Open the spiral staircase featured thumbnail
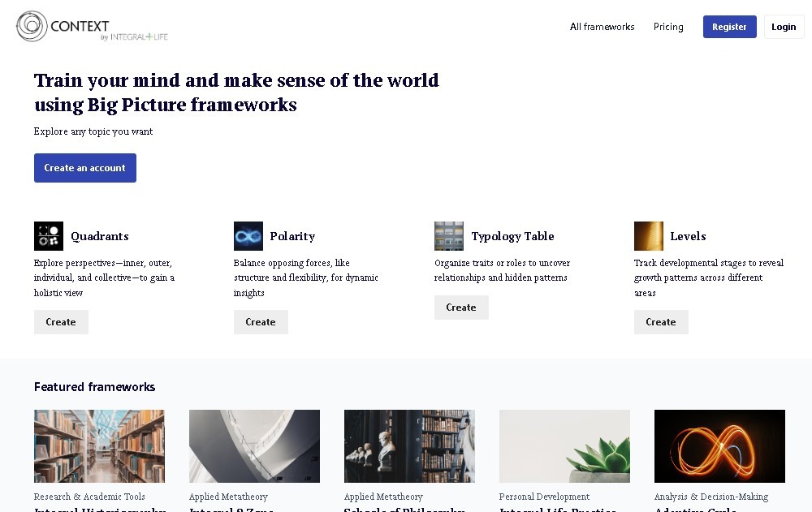812x512 pixels. click(x=254, y=446)
